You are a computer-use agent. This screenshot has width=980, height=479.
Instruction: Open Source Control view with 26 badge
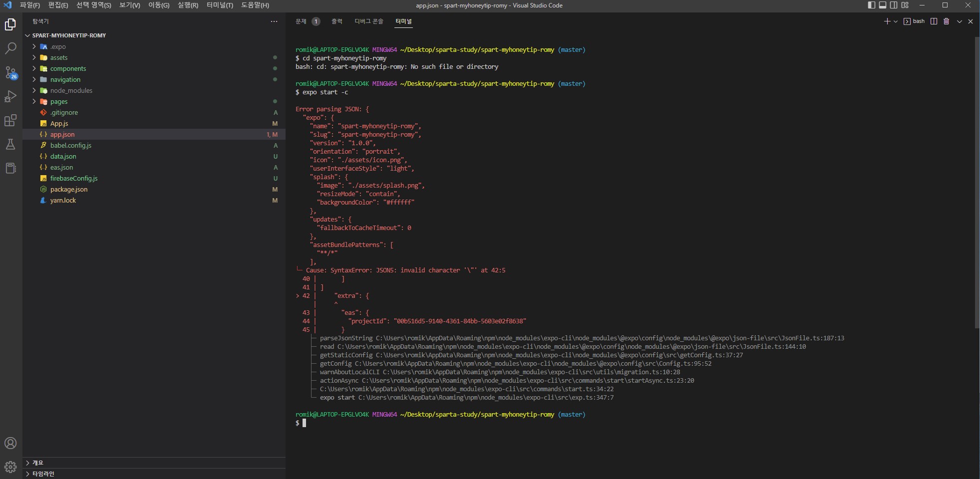[x=10, y=72]
